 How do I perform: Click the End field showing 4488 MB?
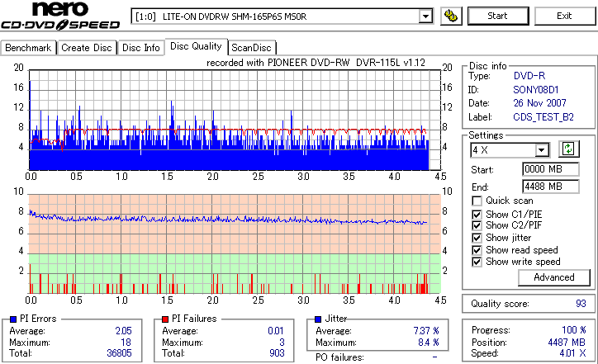point(550,187)
